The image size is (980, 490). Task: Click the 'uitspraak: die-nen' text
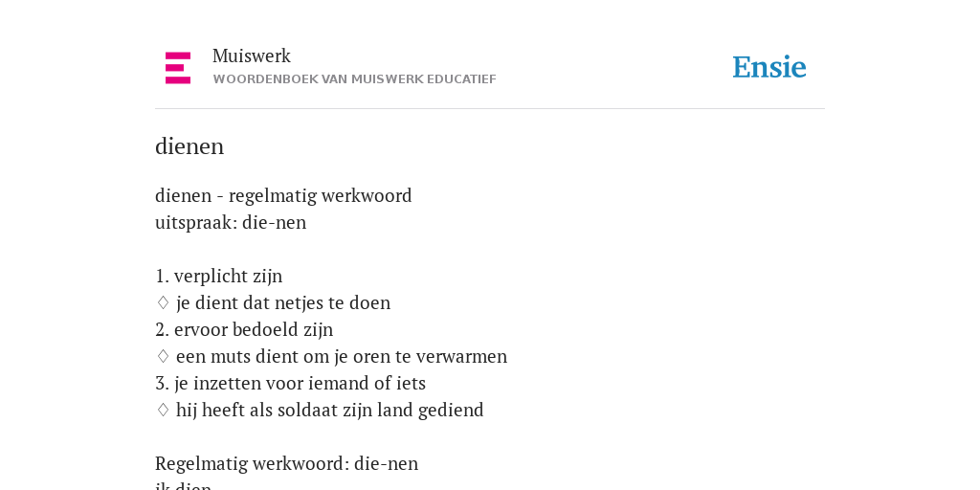(231, 222)
